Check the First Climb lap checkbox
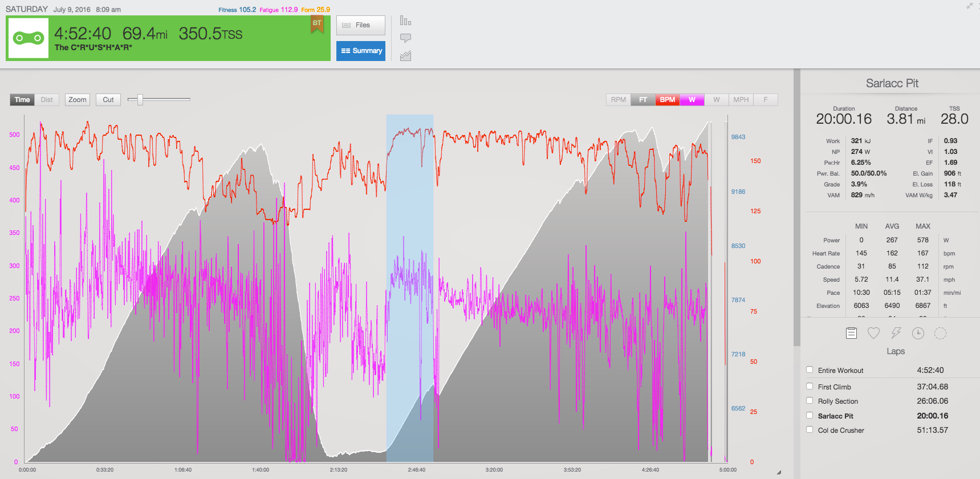 coord(810,386)
